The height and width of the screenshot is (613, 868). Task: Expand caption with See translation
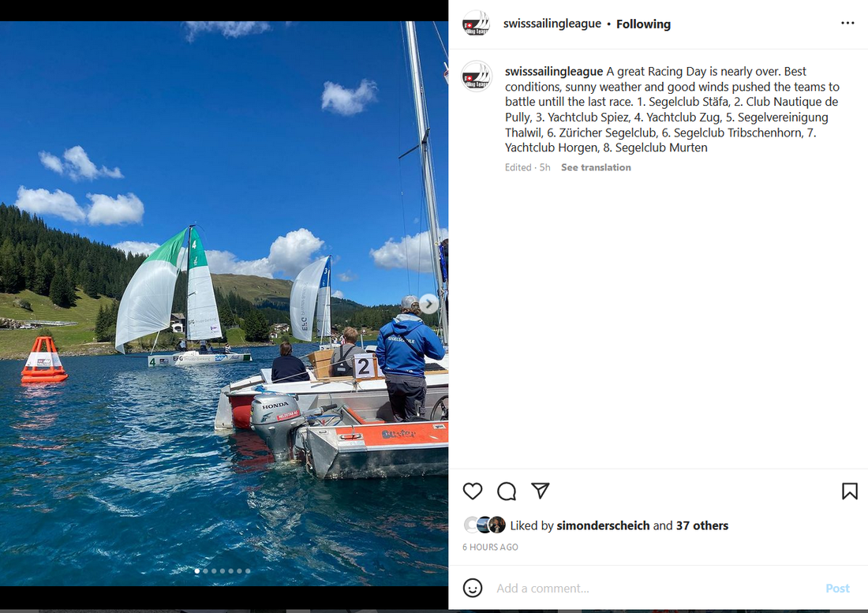[596, 167]
